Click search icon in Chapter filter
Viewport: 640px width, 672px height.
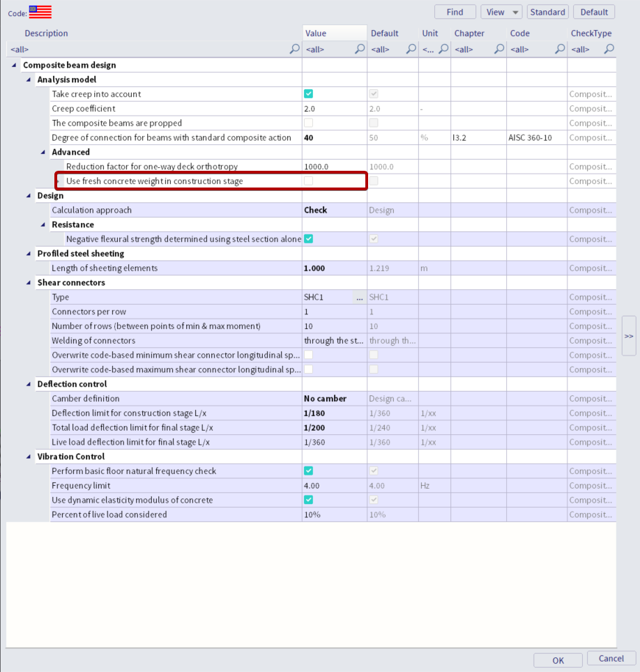tap(499, 49)
